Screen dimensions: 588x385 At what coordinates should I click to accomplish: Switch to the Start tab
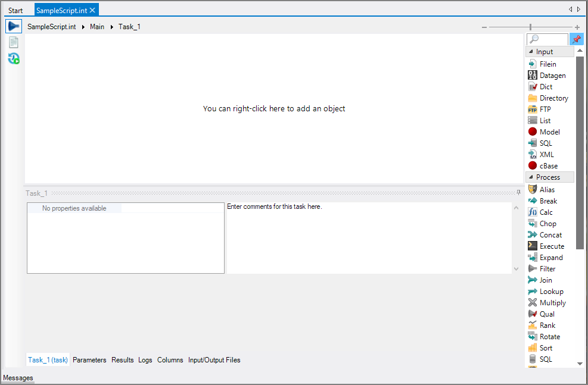(x=15, y=10)
